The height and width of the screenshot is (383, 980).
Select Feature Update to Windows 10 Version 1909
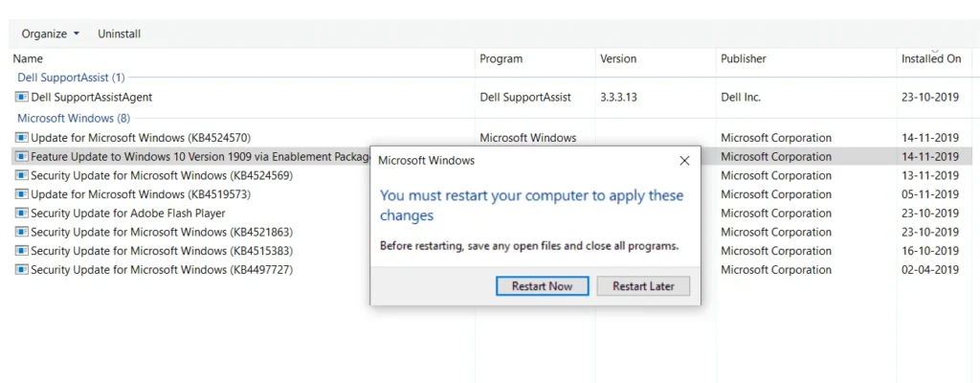pos(200,156)
